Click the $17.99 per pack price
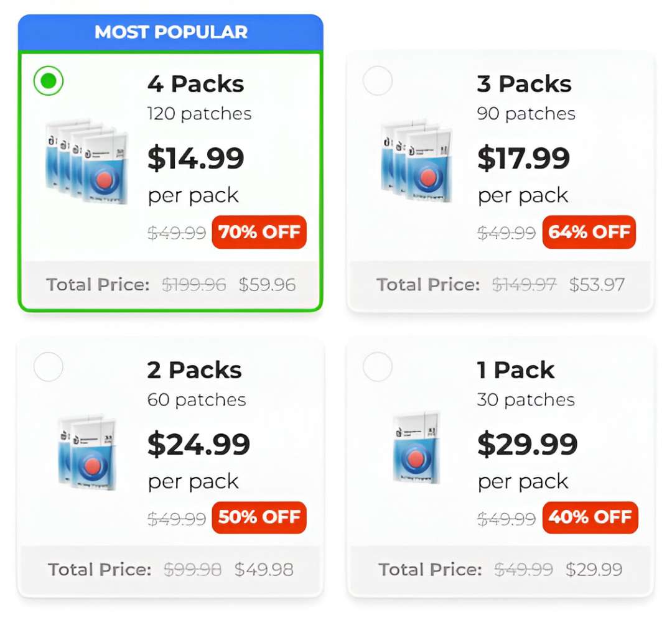Viewport: 672px width, 620px height. coord(525,158)
